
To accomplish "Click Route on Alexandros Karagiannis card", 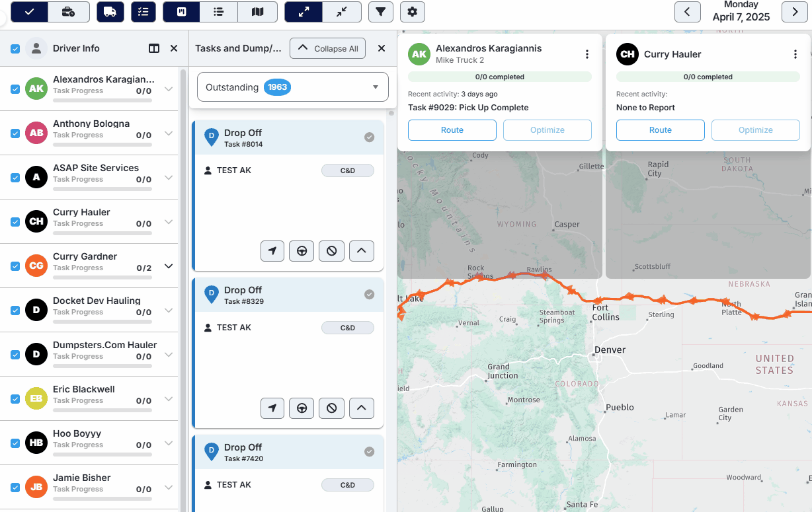I will point(452,130).
